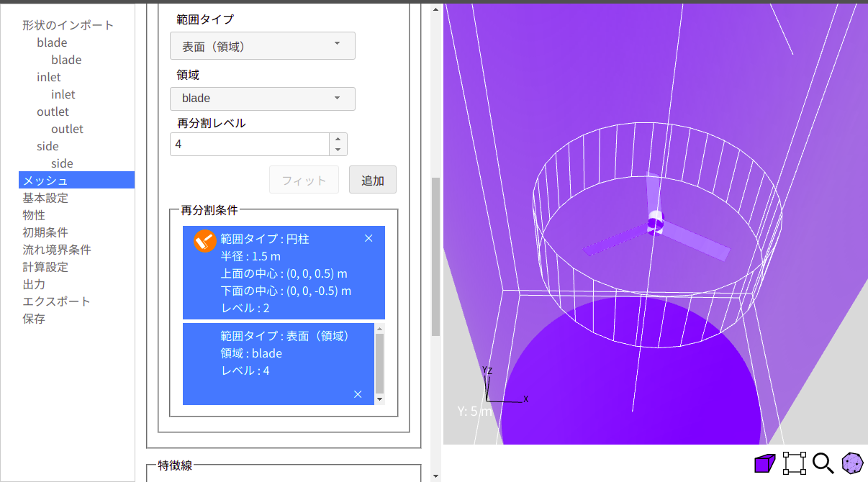Select 形状のインポート in the sidebar
Image resolution: width=868 pixels, height=482 pixels.
68,25
